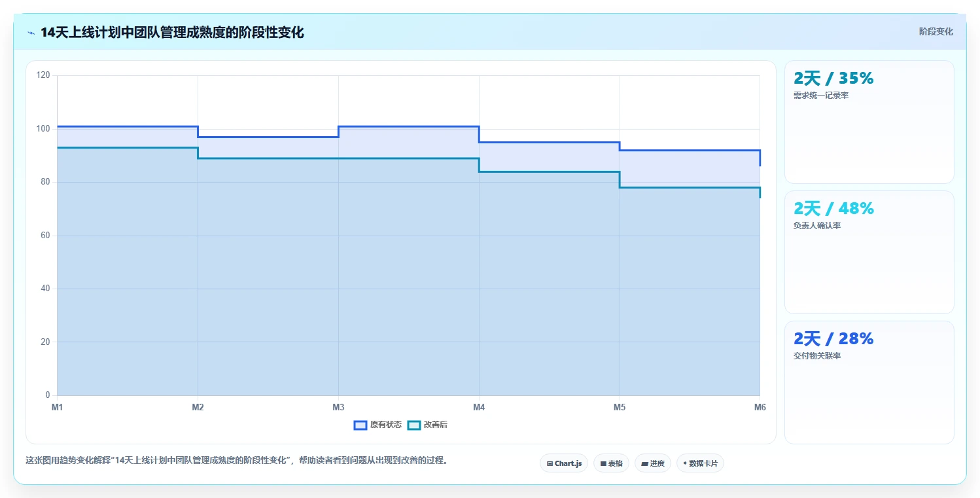The height and width of the screenshot is (498, 980).
Task: Click the 100 y-axis label
Action: 43,129
